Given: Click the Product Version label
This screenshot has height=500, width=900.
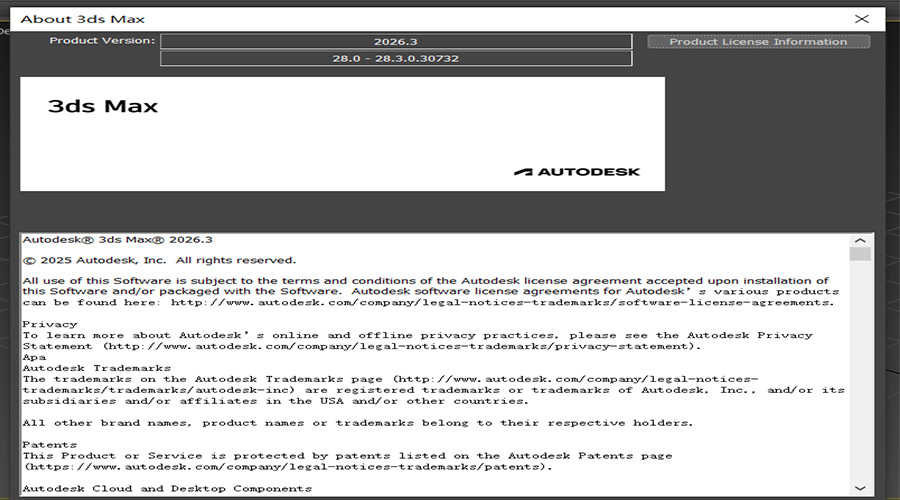Looking at the screenshot, I should [x=103, y=41].
